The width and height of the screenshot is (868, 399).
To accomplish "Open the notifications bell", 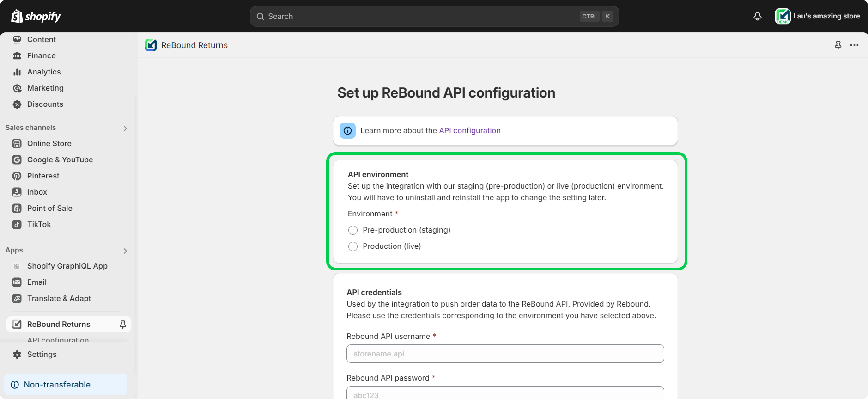I will (758, 16).
